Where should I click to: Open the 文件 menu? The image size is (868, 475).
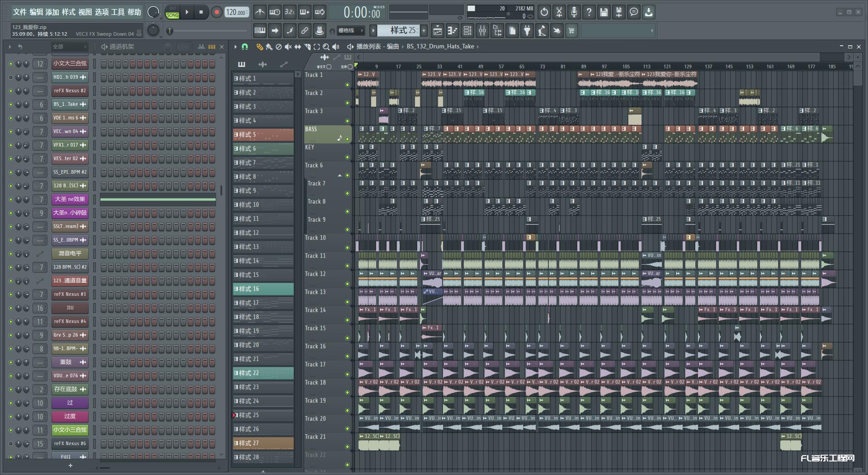coord(20,12)
